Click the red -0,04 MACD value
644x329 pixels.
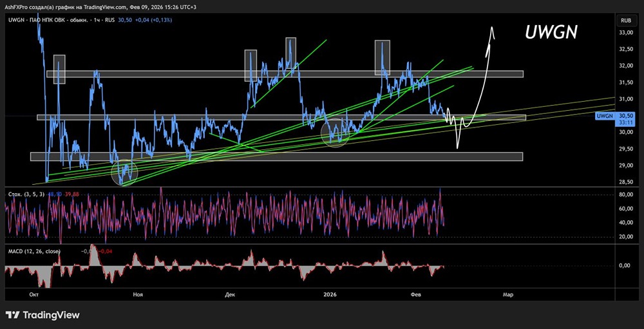point(106,251)
